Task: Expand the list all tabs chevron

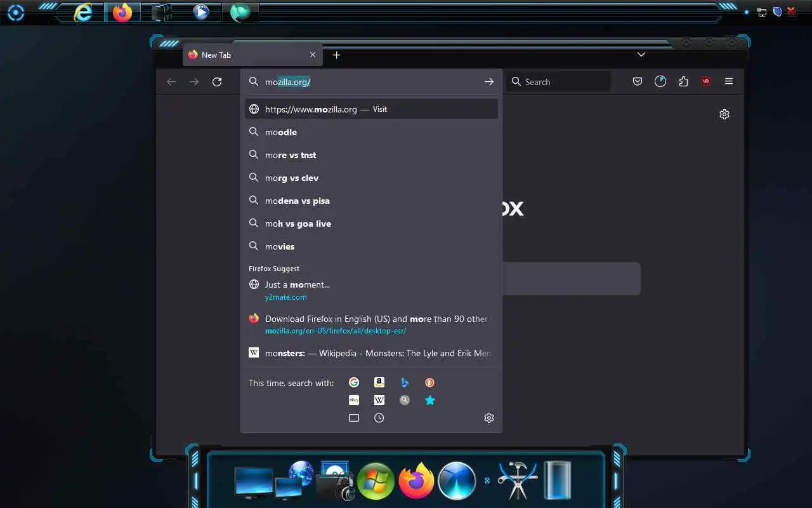Action: tap(641, 55)
